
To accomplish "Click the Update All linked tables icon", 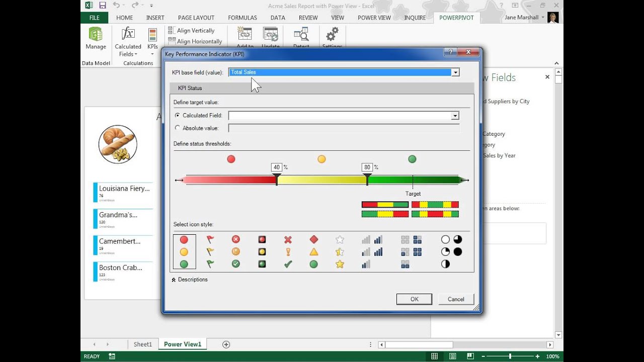I will point(271,34).
